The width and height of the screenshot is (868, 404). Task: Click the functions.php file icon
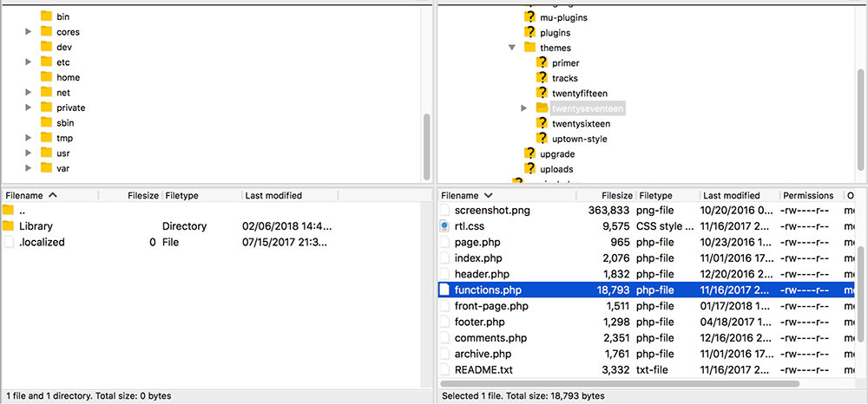pos(444,290)
